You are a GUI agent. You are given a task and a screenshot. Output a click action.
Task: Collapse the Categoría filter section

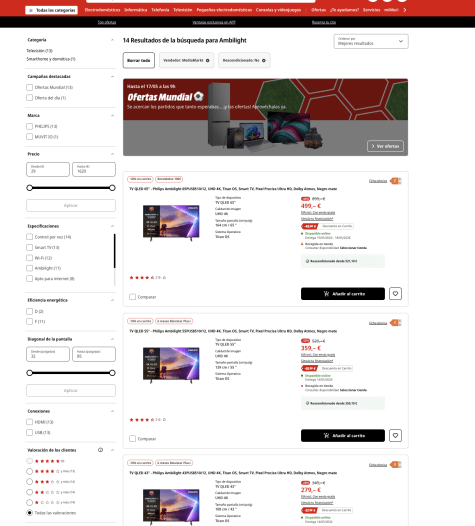point(112,40)
